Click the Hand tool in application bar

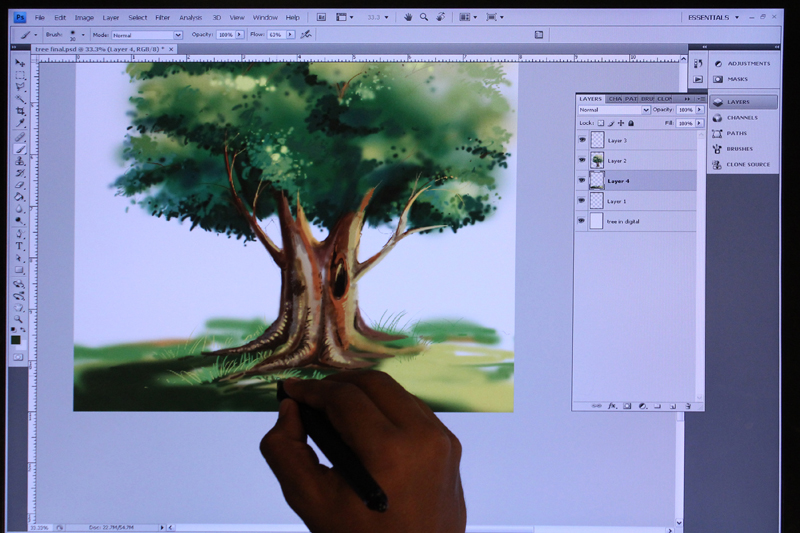408,17
